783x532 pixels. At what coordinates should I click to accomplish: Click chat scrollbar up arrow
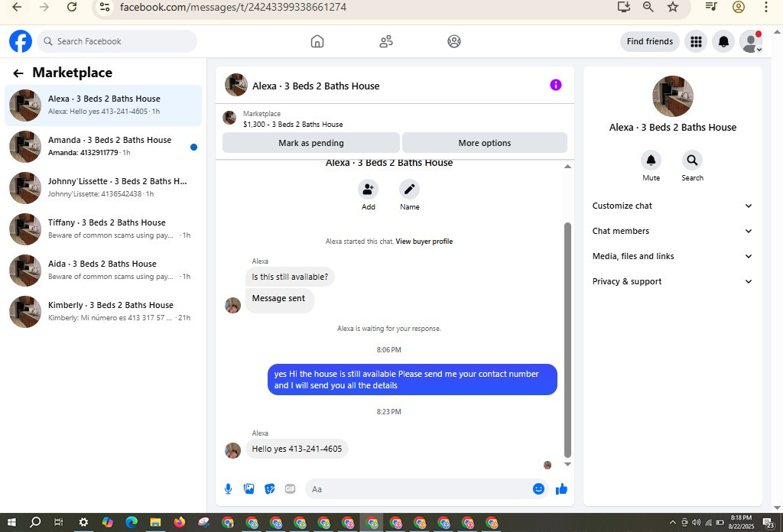(567, 166)
